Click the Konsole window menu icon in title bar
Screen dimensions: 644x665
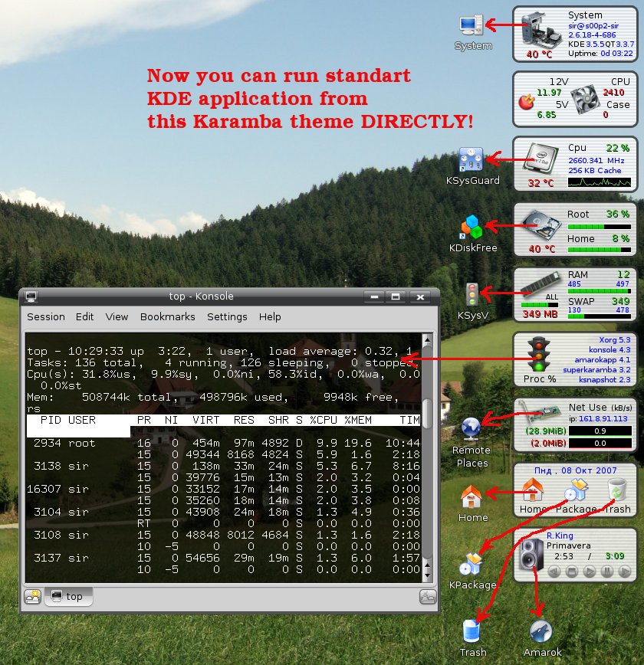click(31, 296)
